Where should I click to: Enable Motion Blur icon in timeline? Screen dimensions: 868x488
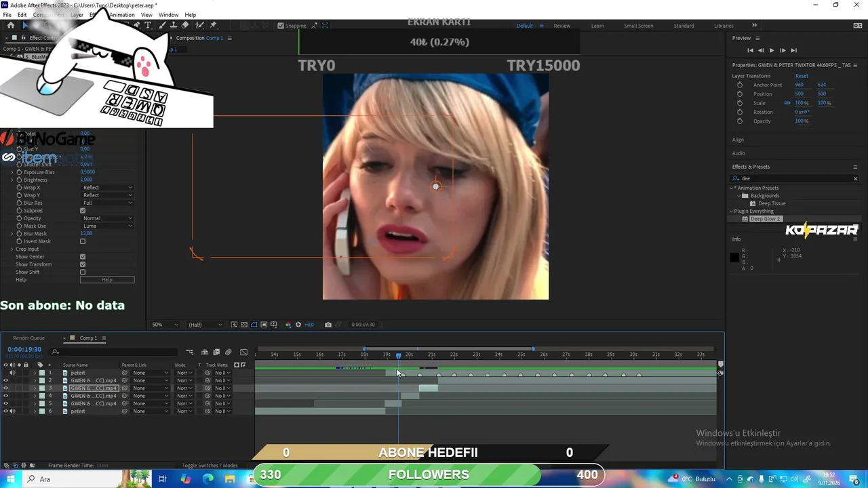tap(228, 352)
